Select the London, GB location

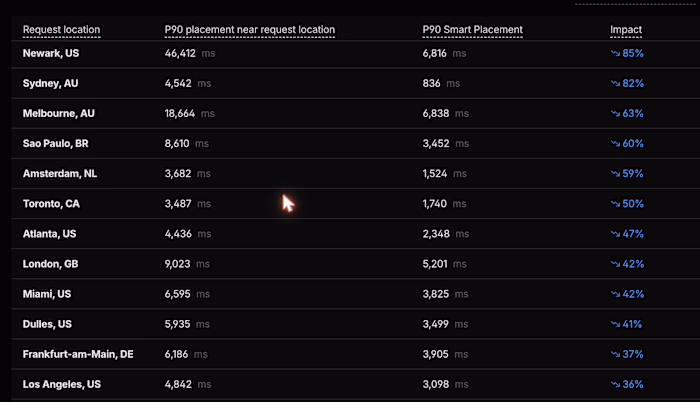pos(50,264)
